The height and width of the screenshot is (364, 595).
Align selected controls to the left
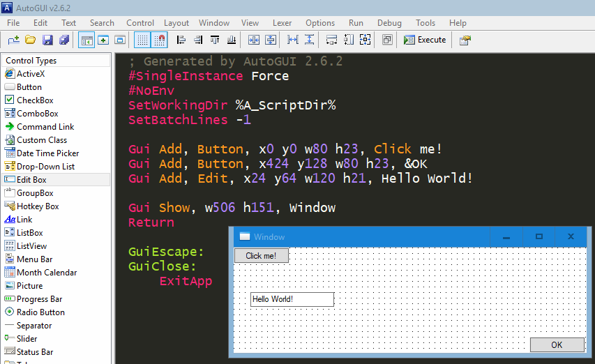(181, 40)
